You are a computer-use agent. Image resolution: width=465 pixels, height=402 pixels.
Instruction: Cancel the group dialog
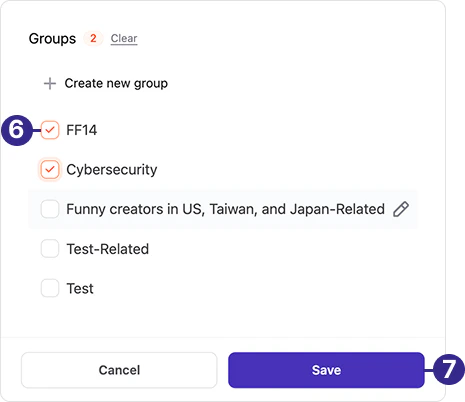(119, 370)
